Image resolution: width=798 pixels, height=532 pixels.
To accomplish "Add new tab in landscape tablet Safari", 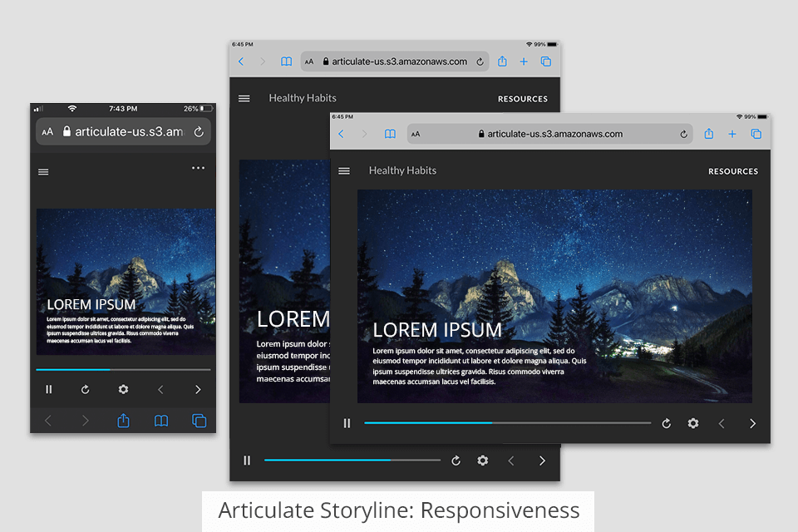I will (x=732, y=134).
